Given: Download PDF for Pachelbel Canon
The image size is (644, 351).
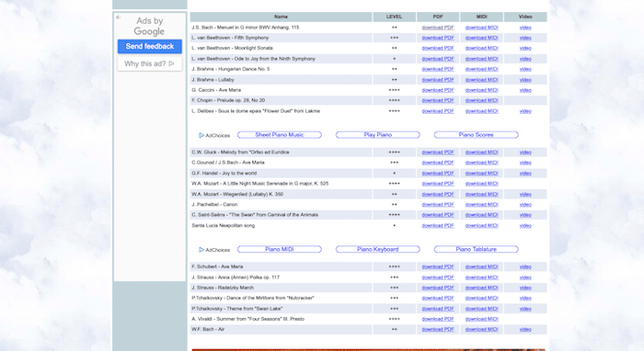Looking at the screenshot, I should point(438,205).
